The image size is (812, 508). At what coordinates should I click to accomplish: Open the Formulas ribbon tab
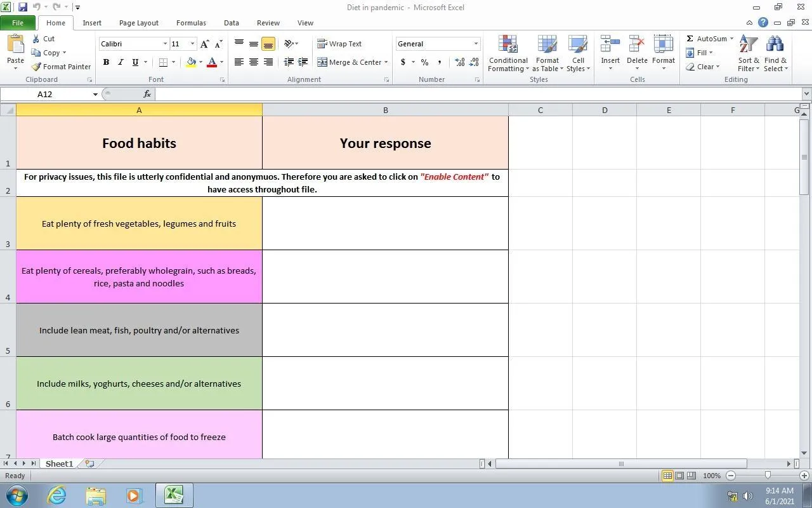click(191, 23)
